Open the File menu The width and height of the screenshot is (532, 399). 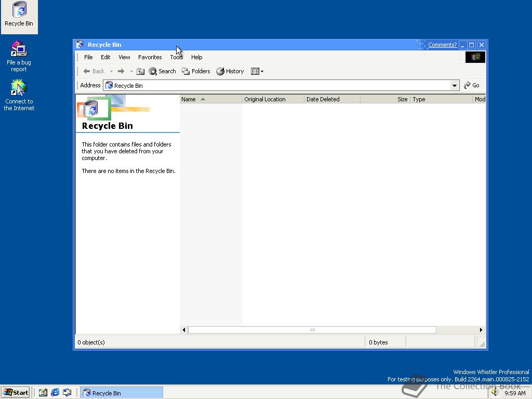(x=88, y=57)
